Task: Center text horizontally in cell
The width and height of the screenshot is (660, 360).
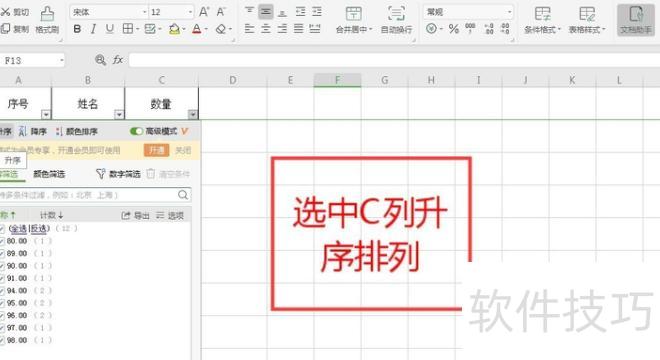Action: pos(266,29)
